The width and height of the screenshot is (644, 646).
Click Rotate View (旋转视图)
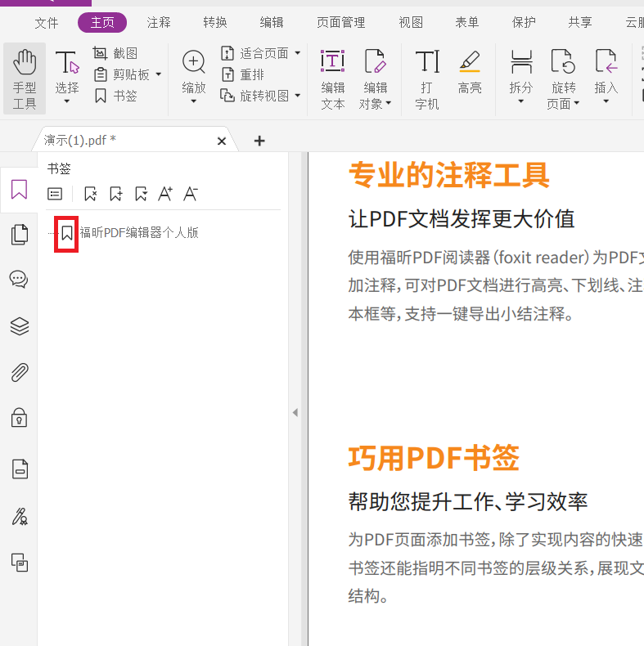254,96
